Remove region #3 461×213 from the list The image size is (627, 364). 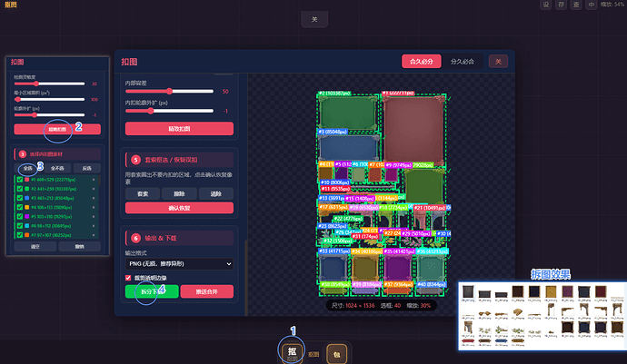click(x=94, y=198)
